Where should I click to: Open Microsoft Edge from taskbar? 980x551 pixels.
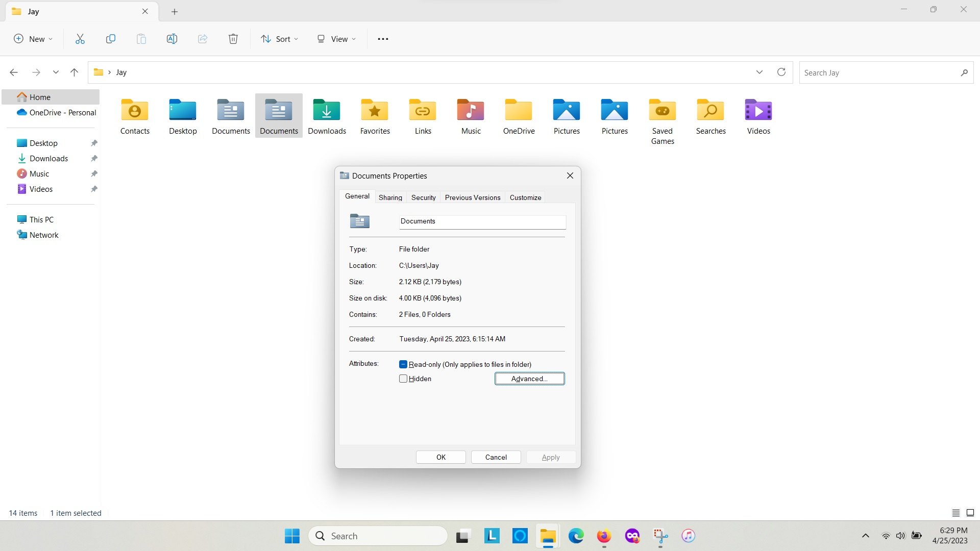[576, 536]
